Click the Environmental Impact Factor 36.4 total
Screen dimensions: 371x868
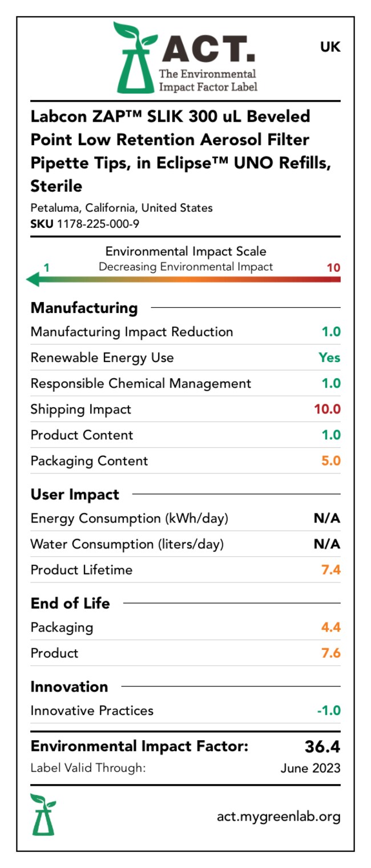[322, 747]
